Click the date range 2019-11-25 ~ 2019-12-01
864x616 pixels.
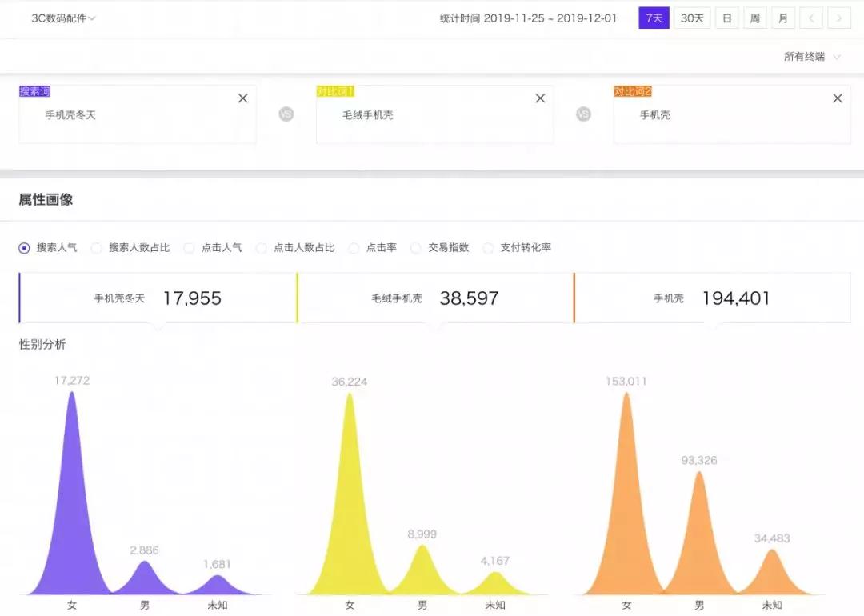(x=550, y=18)
